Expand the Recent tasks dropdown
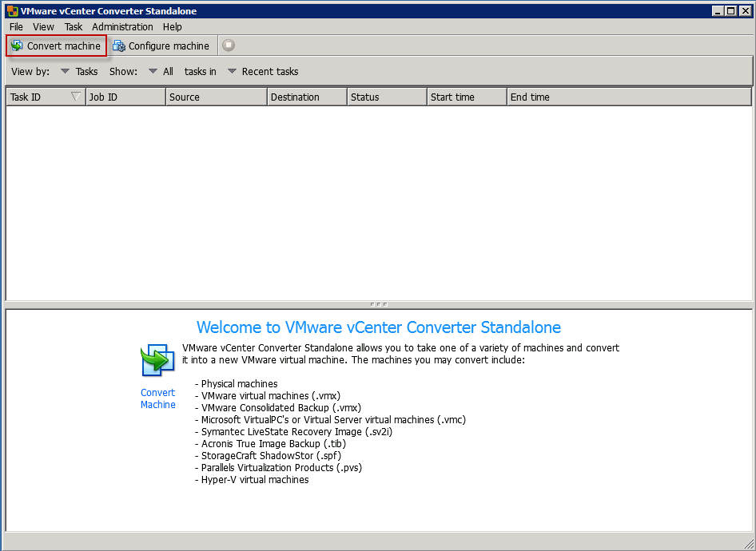The height and width of the screenshot is (551, 756). click(263, 71)
